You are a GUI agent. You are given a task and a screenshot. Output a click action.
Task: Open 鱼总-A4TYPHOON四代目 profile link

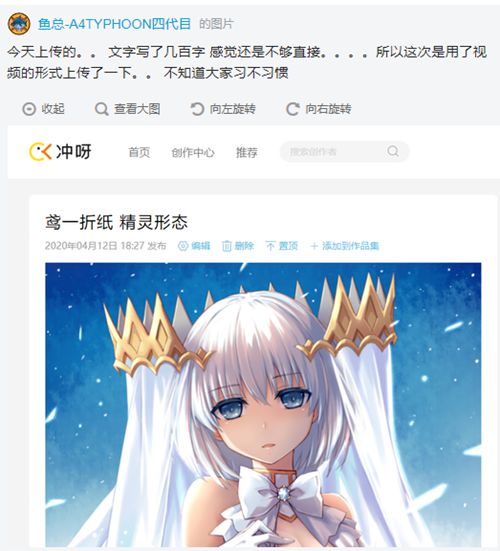(114, 24)
